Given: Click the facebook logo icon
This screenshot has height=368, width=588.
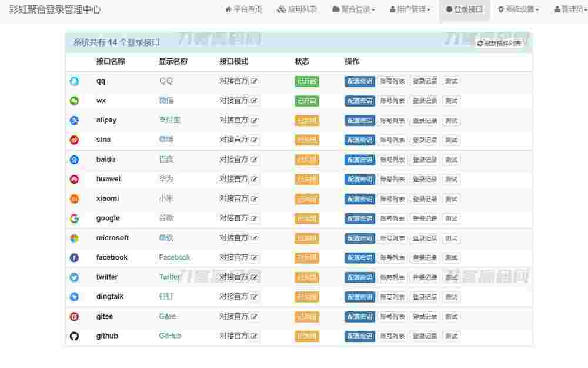Looking at the screenshot, I should pos(74,258).
